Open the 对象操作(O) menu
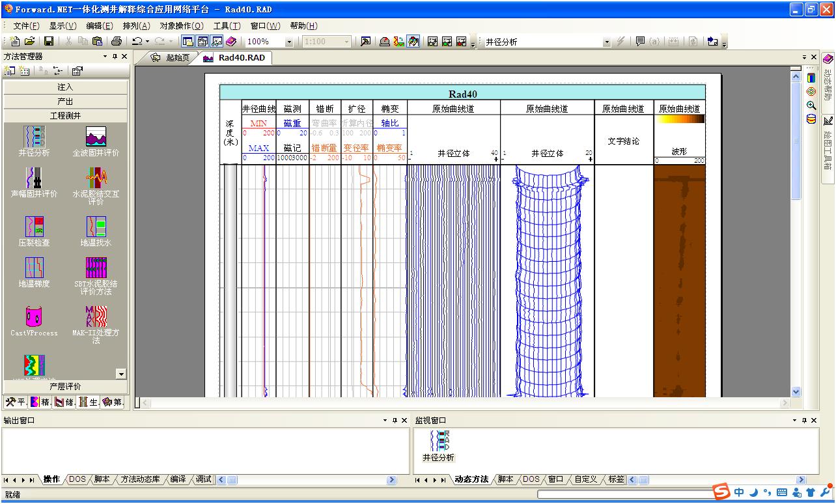836x504 pixels. tap(182, 25)
